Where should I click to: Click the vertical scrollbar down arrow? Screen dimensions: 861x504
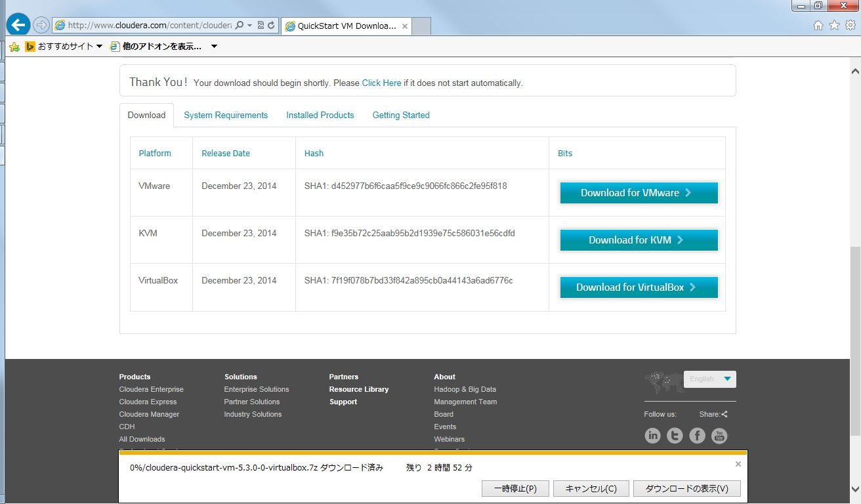pyautogui.click(x=855, y=488)
